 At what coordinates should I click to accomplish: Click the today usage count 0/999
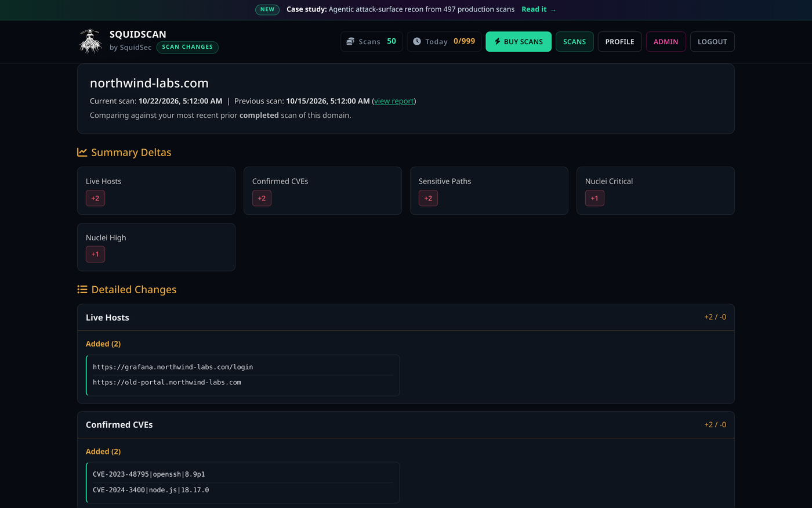pyautogui.click(x=464, y=41)
